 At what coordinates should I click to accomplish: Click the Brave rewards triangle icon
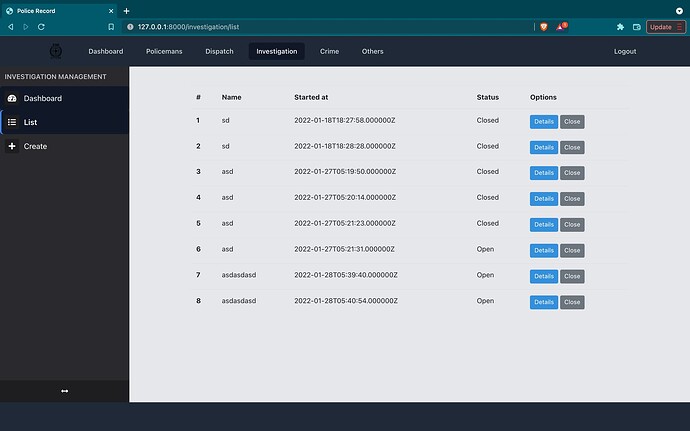(561, 26)
